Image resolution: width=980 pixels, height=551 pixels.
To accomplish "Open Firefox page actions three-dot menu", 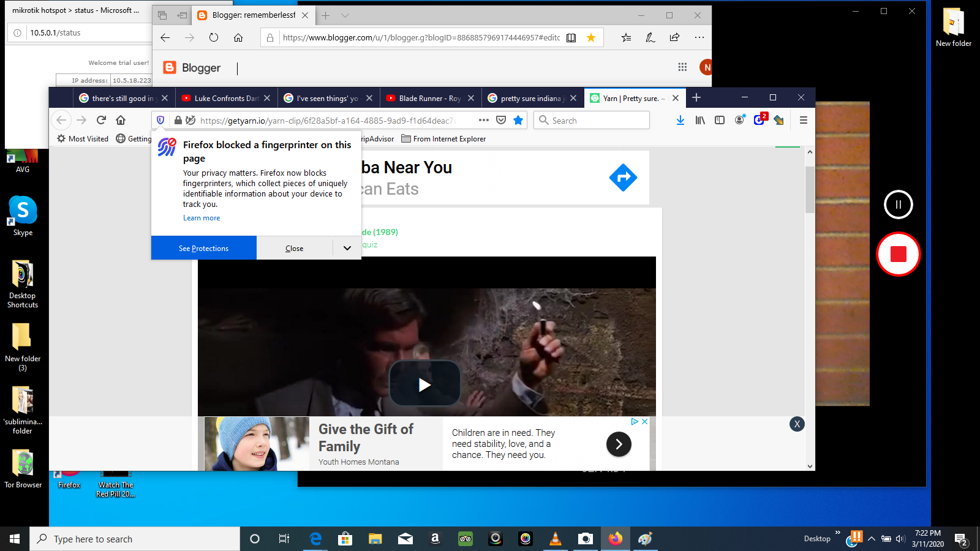I will click(484, 120).
